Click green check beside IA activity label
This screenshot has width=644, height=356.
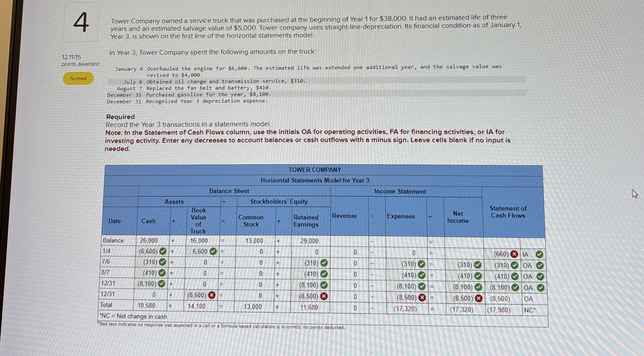pyautogui.click(x=539, y=254)
